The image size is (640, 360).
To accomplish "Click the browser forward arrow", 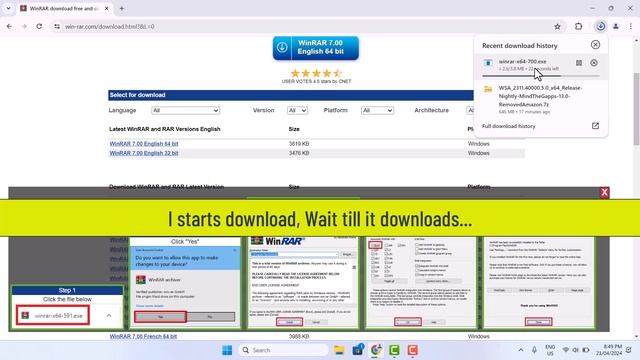I will (x=24, y=27).
